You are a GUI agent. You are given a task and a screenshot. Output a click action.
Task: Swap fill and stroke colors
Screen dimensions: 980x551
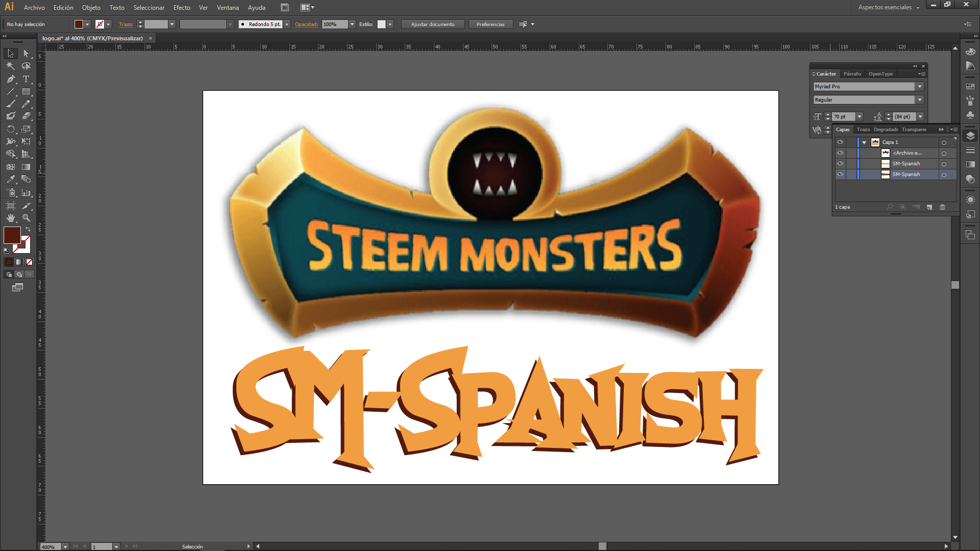pos(28,229)
